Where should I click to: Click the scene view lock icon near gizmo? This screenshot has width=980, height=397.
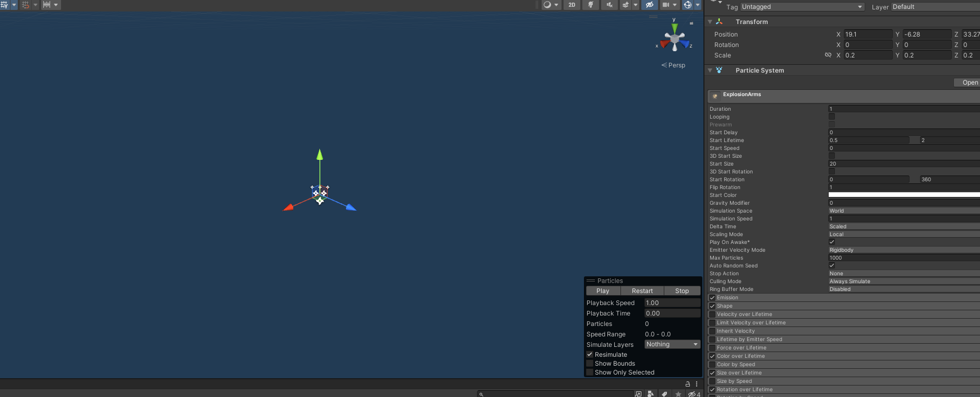(691, 23)
